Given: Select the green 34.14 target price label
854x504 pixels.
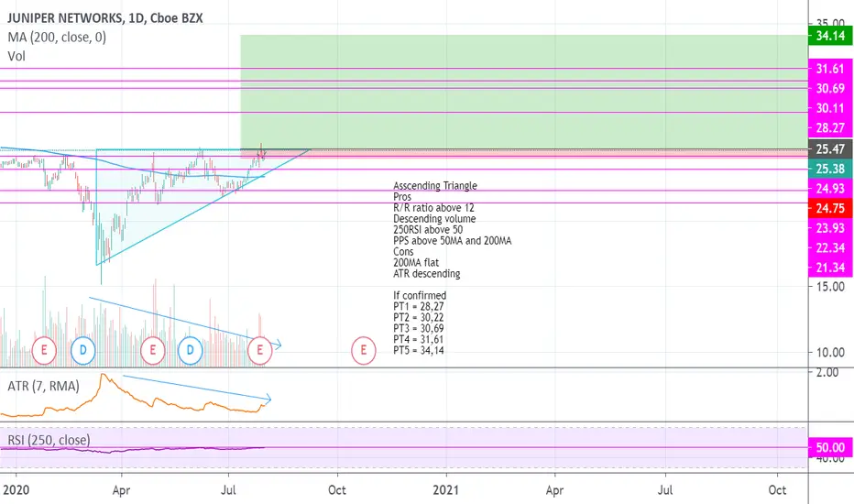Looking at the screenshot, I should 830,36.
